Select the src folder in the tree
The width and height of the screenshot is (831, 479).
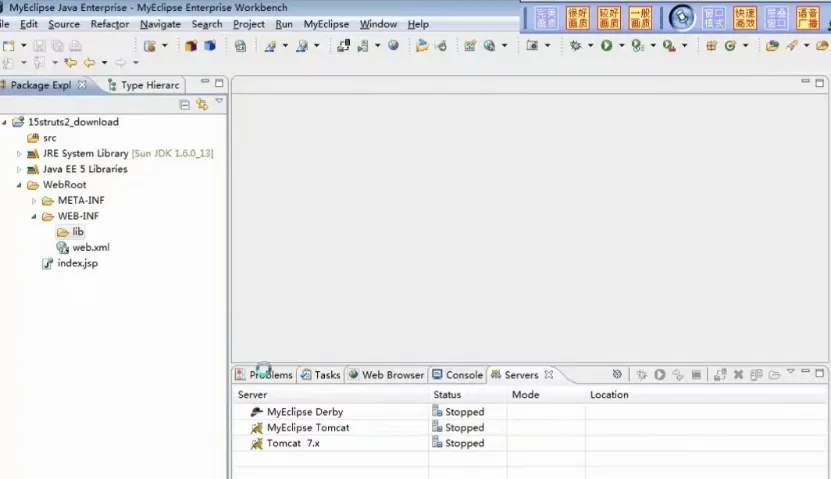click(x=42, y=138)
